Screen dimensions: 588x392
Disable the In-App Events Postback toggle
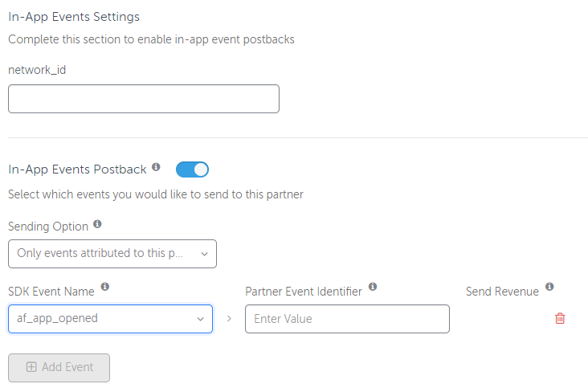(192, 169)
